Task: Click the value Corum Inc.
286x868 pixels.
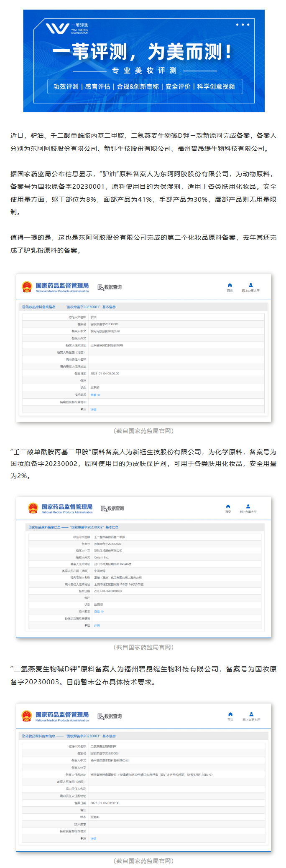Action: 101,557
